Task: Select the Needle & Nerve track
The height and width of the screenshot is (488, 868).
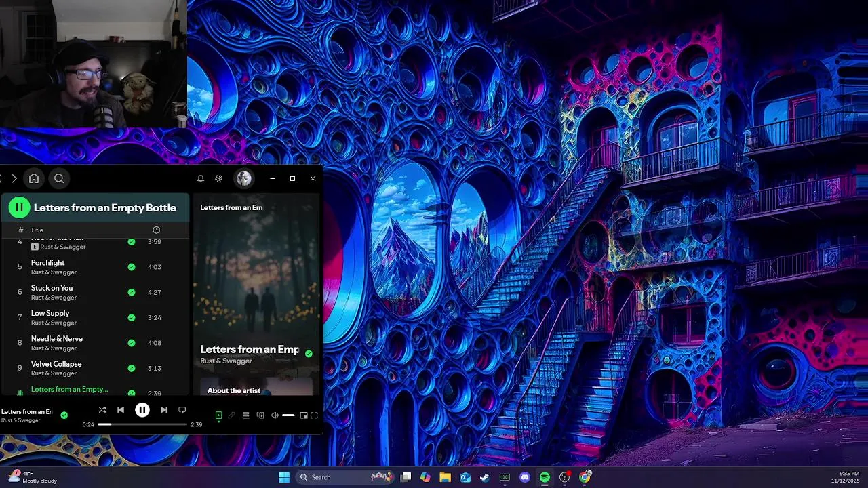Action: tap(94, 343)
